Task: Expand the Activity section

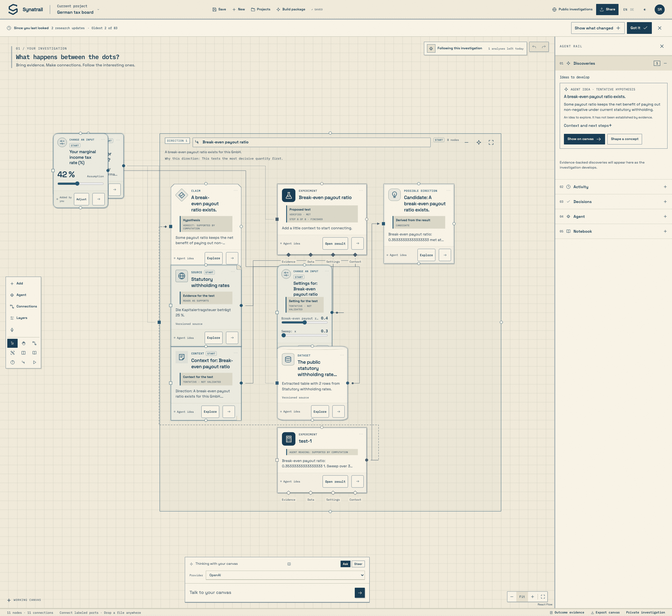Action: pyautogui.click(x=613, y=187)
